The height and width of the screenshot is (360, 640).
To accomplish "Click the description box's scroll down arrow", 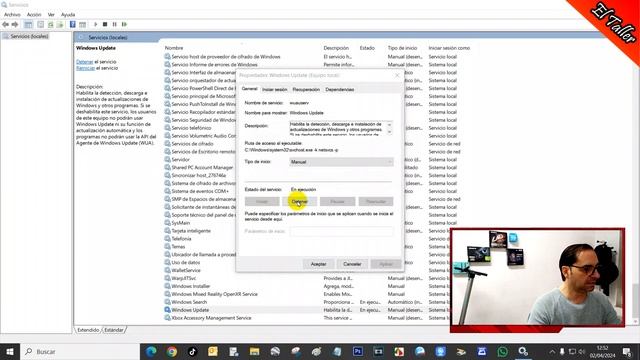I will click(x=389, y=132).
